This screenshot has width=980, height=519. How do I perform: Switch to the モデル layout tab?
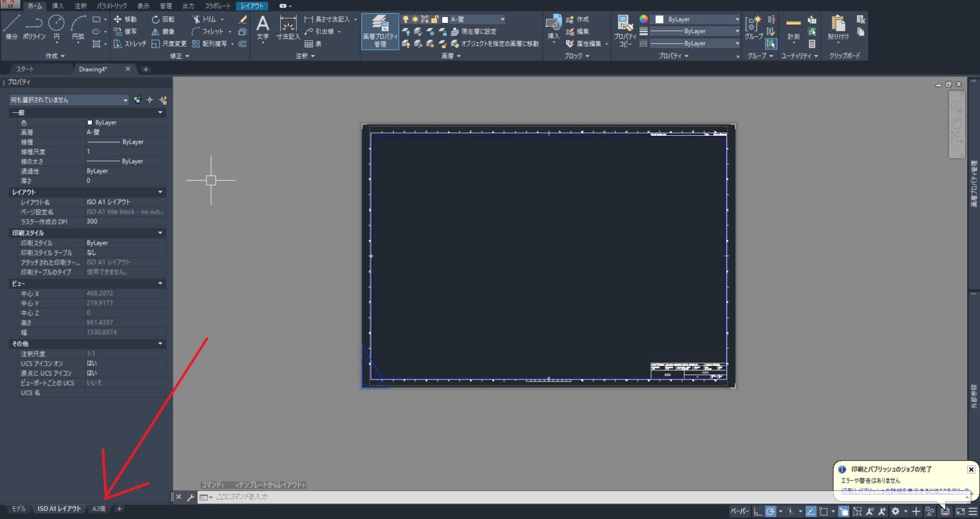(19, 509)
